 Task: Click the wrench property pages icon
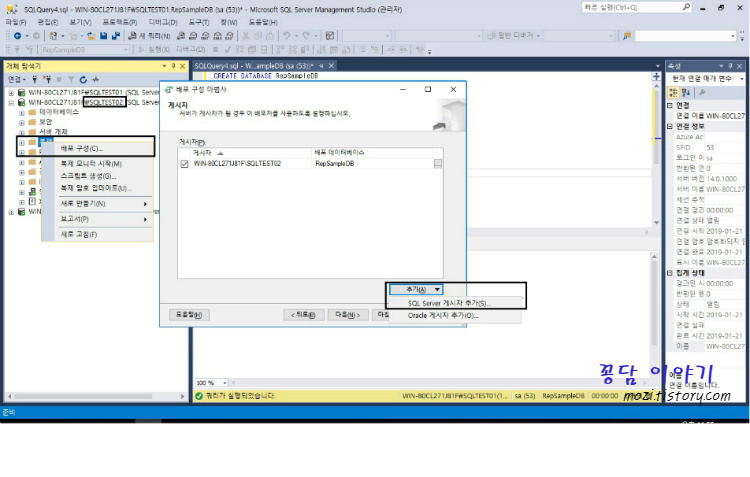coord(703,92)
